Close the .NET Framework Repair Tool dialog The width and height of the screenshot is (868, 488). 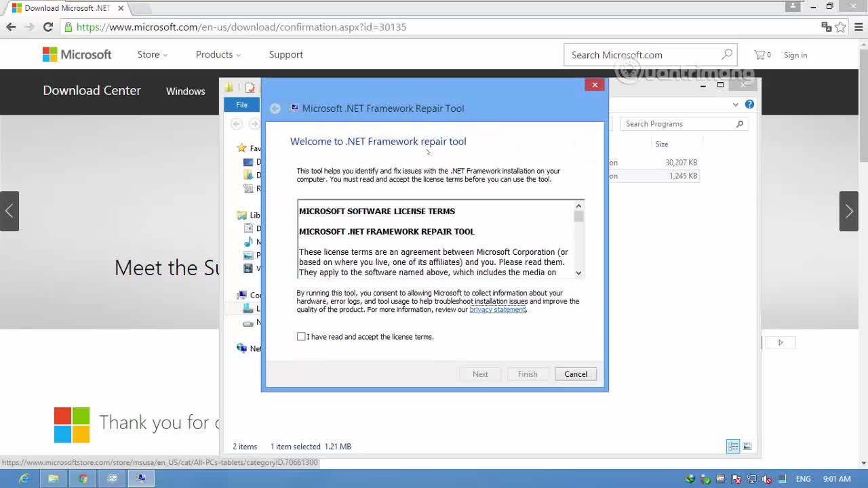[x=595, y=85]
